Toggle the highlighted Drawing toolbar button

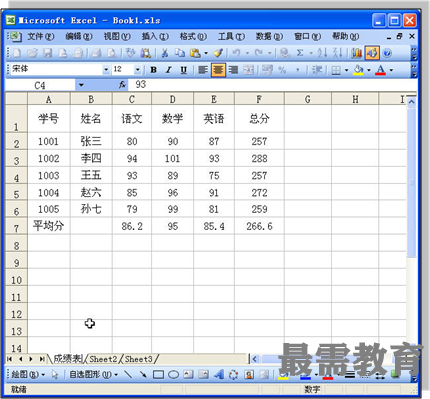(x=372, y=53)
